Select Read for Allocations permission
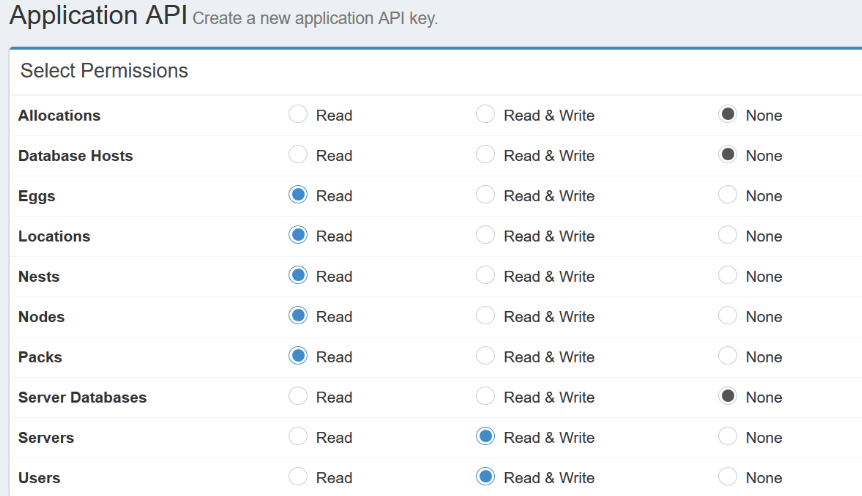This screenshot has width=862, height=496. click(298, 114)
